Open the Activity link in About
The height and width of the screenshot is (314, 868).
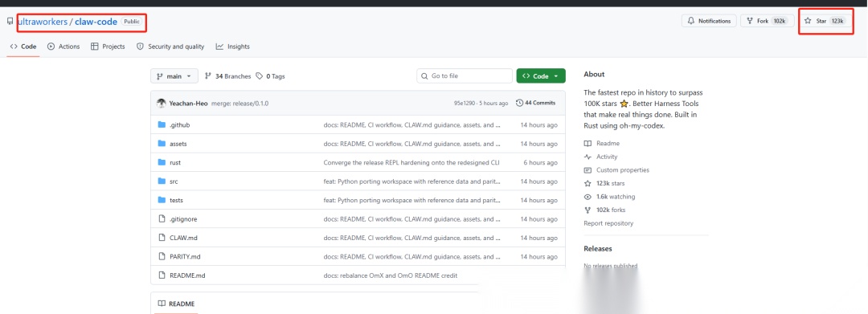click(600, 157)
